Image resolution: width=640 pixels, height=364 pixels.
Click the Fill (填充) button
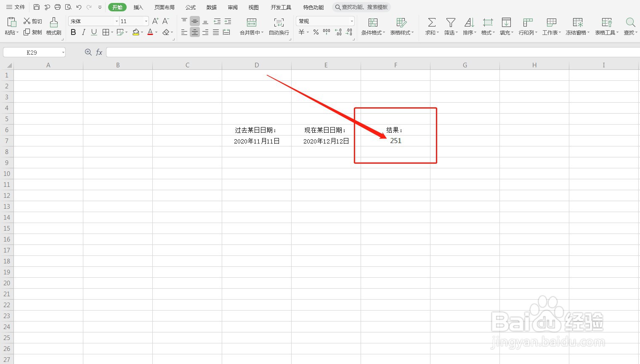507,26
